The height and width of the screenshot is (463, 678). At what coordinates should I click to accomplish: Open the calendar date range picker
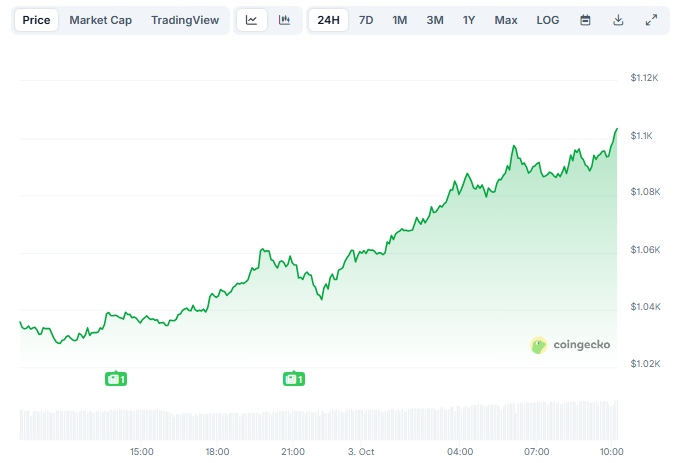click(585, 20)
